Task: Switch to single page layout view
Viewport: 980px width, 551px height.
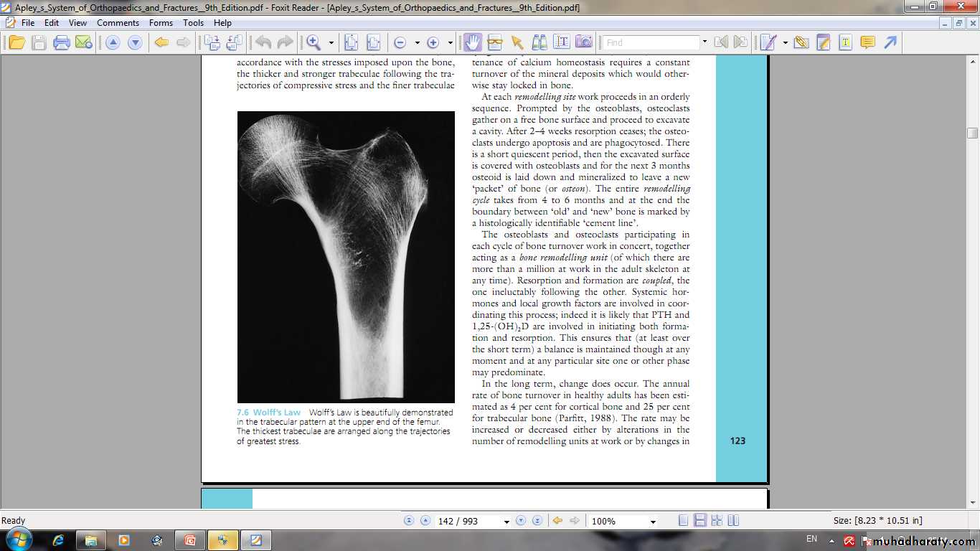Action: (684, 521)
